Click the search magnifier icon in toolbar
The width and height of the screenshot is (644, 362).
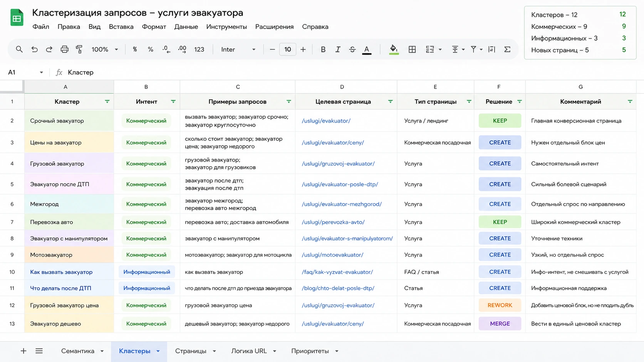(x=19, y=49)
